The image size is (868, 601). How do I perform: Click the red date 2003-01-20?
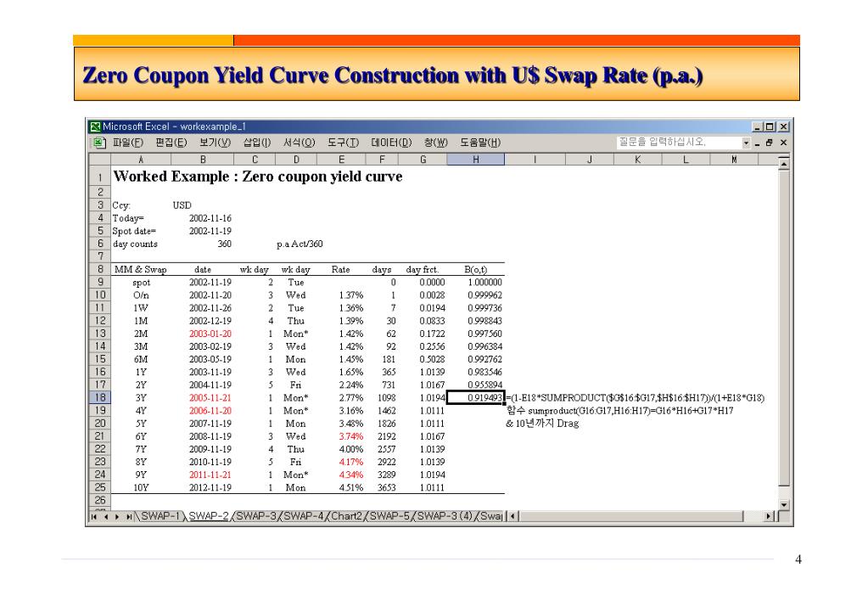(x=210, y=334)
